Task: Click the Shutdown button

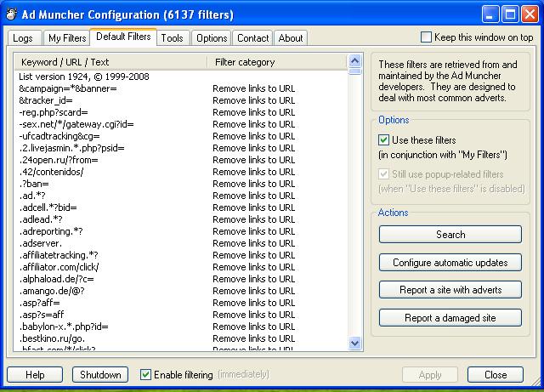Action: 100,375
